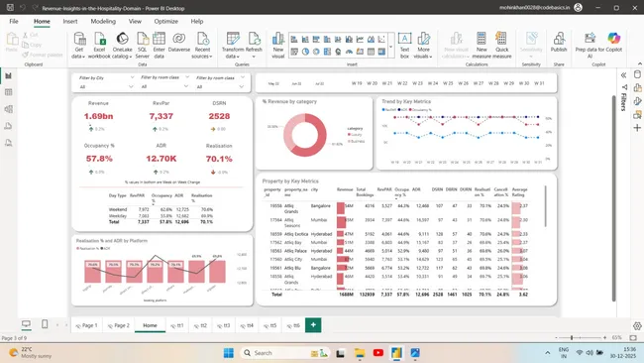Switch to the tt1 page tab
644x363 pixels.
coord(177,325)
